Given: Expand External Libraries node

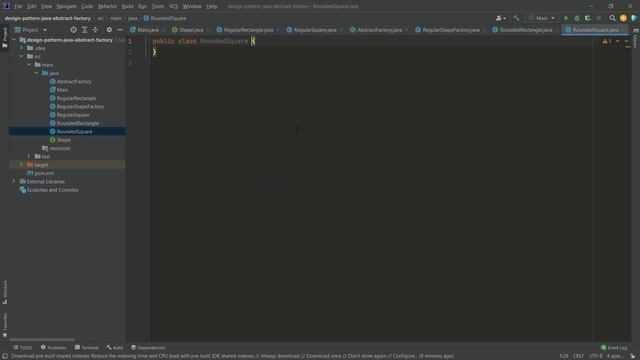Looking at the screenshot, I should pos(14,181).
